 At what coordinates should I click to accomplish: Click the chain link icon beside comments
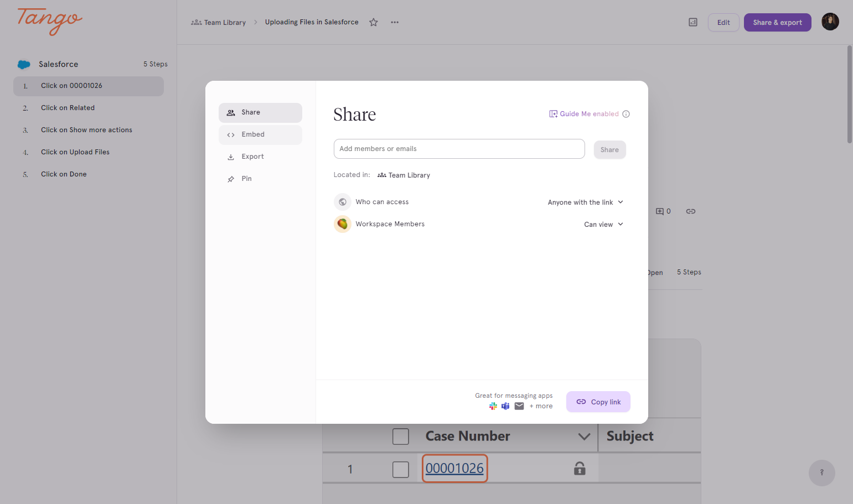[691, 211]
